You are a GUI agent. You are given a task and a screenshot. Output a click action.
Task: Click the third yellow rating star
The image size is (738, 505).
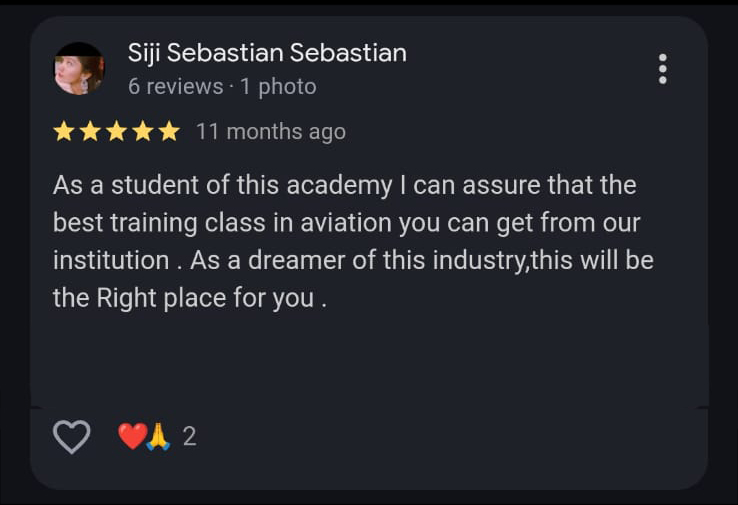pyautogui.click(x=116, y=132)
